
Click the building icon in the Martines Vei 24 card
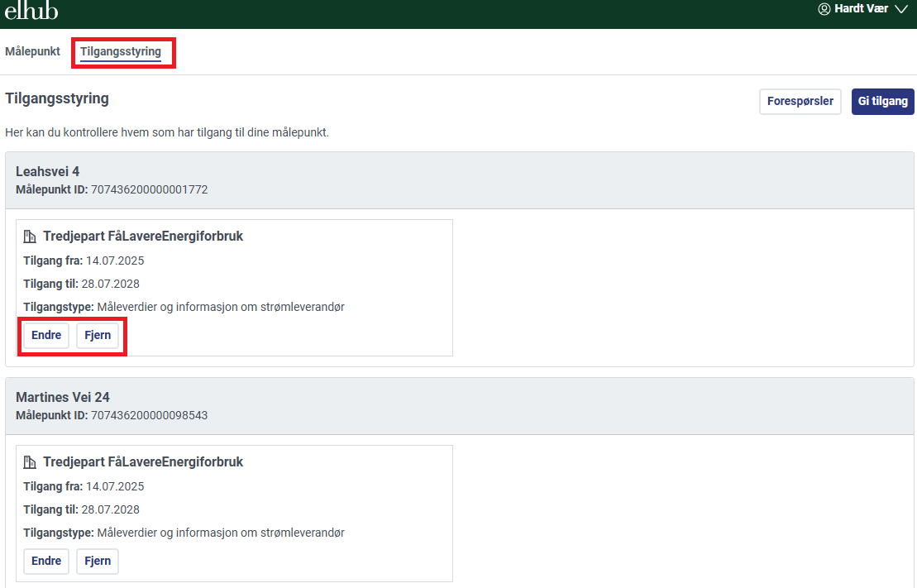coord(30,462)
